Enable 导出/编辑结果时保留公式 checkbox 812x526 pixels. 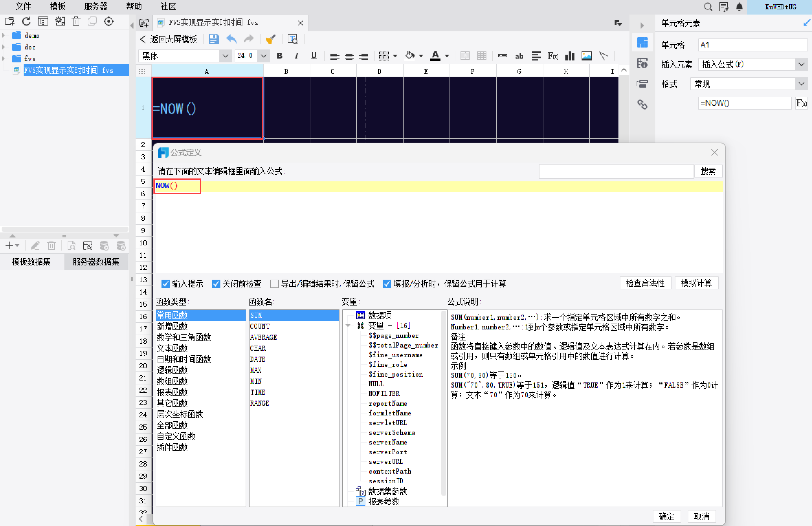pos(274,284)
